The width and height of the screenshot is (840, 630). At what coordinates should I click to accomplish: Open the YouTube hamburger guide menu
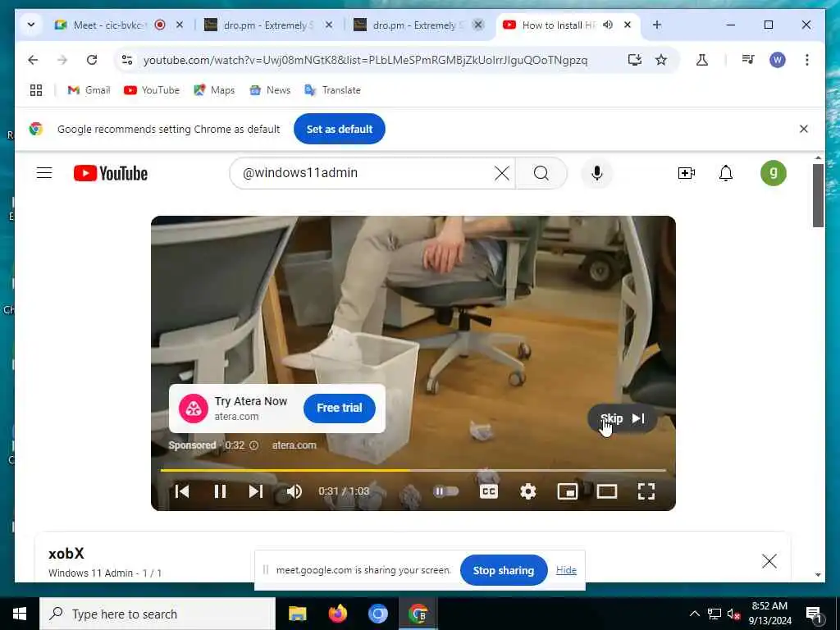click(44, 173)
